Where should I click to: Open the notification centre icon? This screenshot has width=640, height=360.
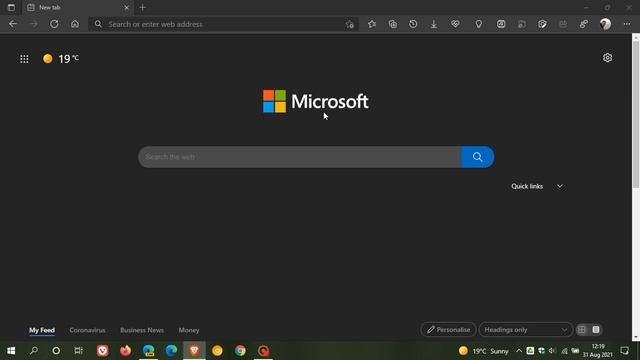tap(624, 351)
